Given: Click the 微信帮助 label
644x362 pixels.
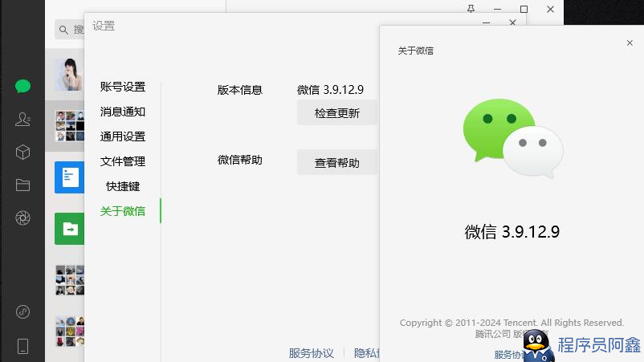Looking at the screenshot, I should (240, 160).
